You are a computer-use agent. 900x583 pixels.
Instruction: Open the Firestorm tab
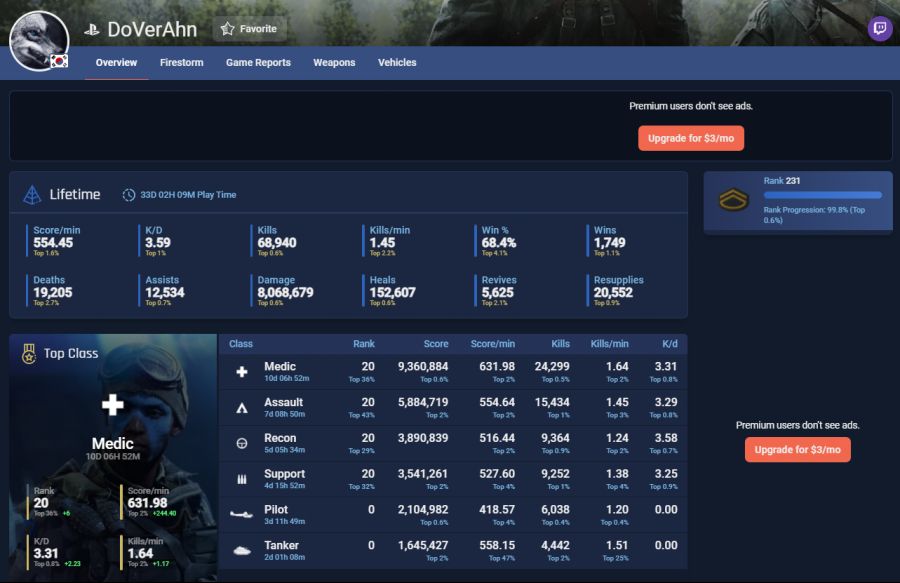(x=181, y=62)
